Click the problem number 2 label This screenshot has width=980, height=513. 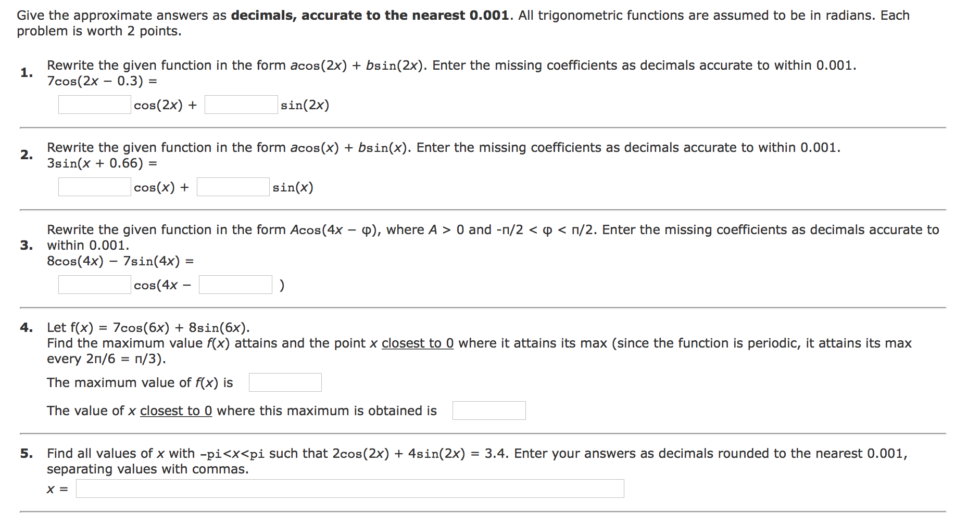point(27,155)
